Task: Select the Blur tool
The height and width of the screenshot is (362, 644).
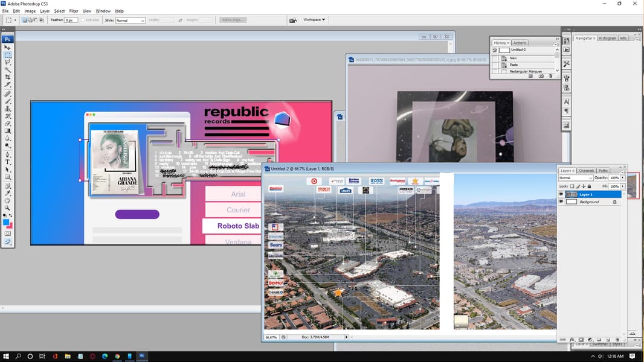Action: click(x=7, y=138)
